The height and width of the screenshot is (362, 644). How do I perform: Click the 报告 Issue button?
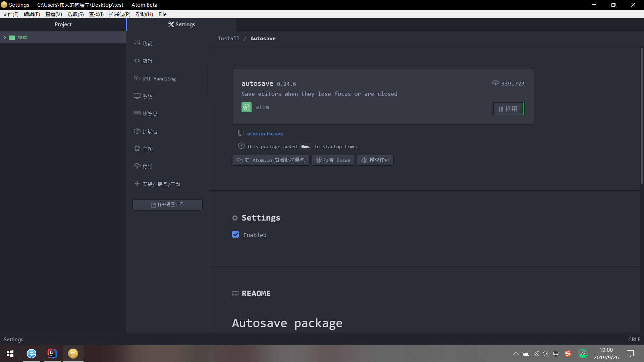[333, 160]
